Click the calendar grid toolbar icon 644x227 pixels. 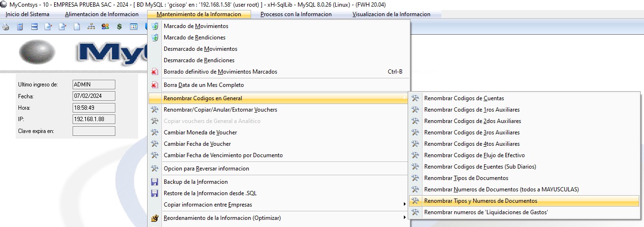click(134, 27)
